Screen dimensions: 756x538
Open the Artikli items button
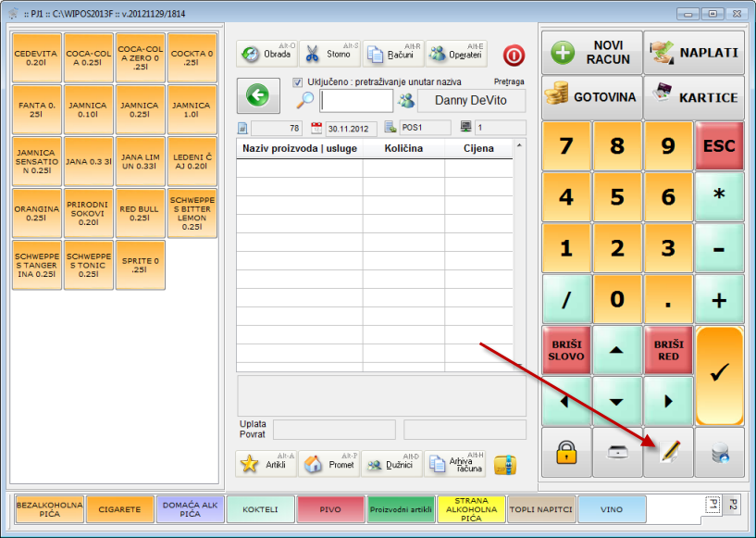point(266,464)
